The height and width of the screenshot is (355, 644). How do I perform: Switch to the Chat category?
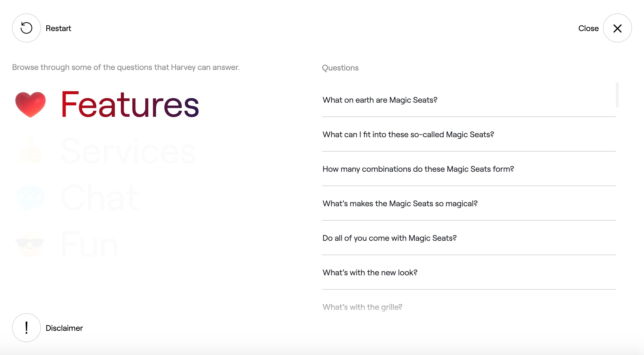click(100, 198)
